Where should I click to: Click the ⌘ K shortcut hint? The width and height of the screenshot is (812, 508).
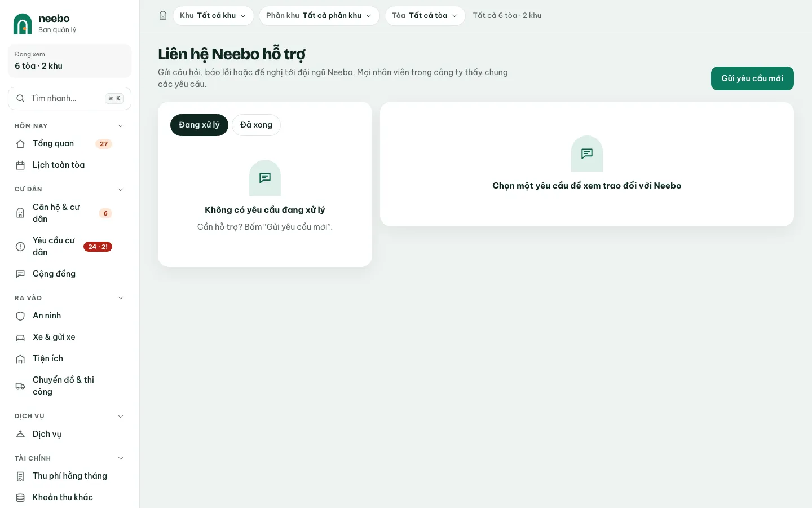pos(114,98)
